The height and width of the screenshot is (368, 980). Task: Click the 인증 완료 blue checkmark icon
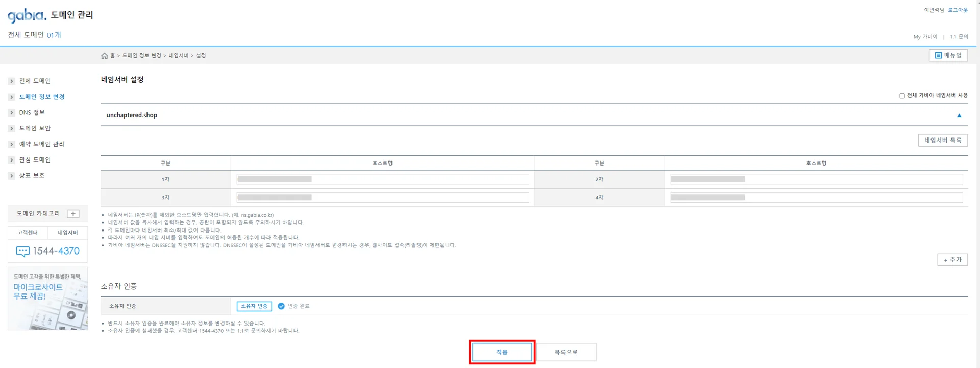(281, 306)
